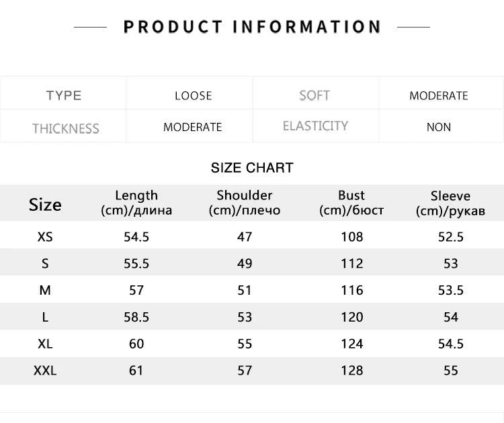504x423 pixels.
Task: Select the 124 bust value for XL
Action: click(x=351, y=344)
